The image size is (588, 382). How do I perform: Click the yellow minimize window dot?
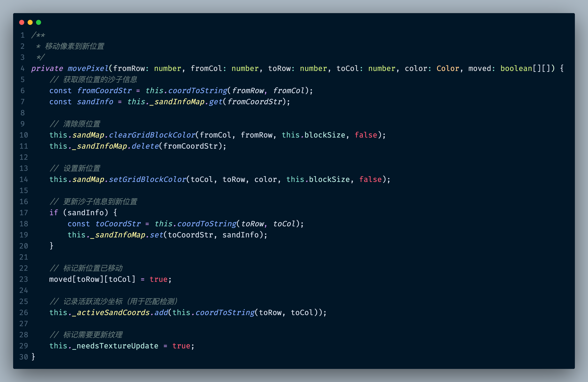tap(30, 23)
